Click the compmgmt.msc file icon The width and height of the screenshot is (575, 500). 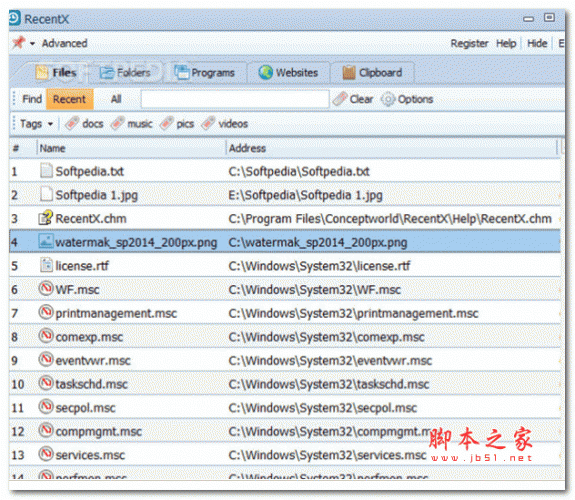(x=46, y=430)
